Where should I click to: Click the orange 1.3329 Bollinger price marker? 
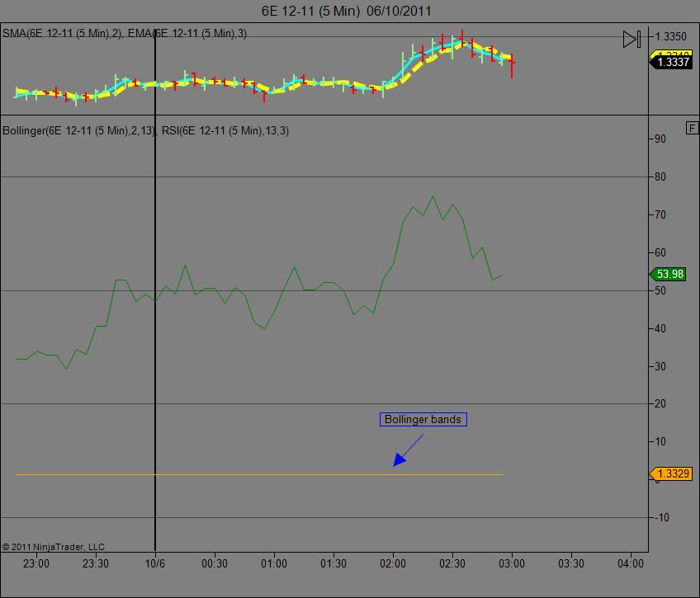(671, 473)
